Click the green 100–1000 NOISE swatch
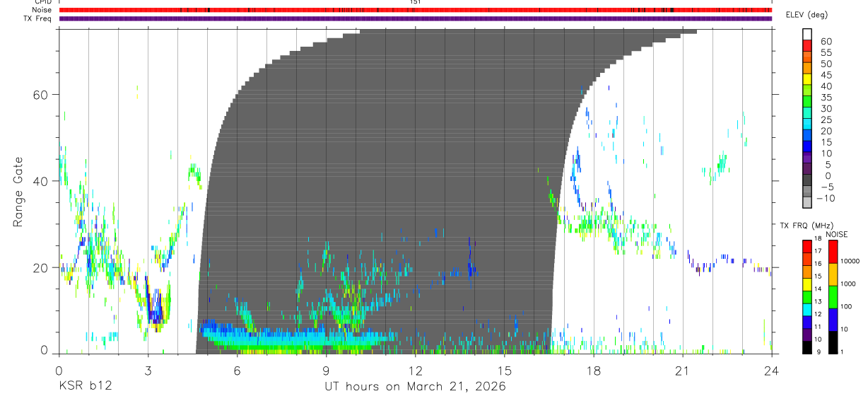Screen dimensions: 868x401 pos(833,297)
